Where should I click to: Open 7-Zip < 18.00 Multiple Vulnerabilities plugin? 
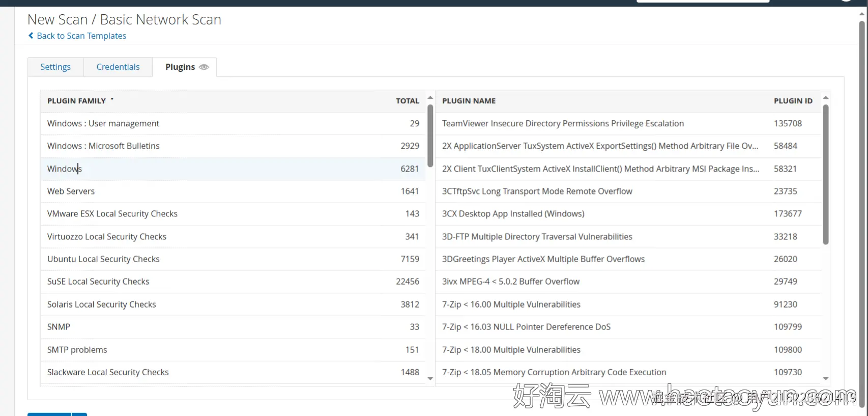tap(511, 350)
